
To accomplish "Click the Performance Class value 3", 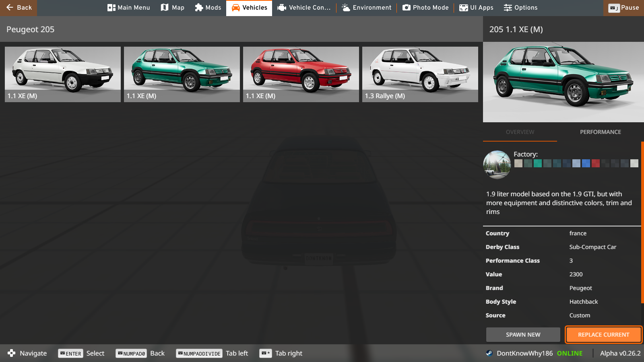I will [571, 261].
